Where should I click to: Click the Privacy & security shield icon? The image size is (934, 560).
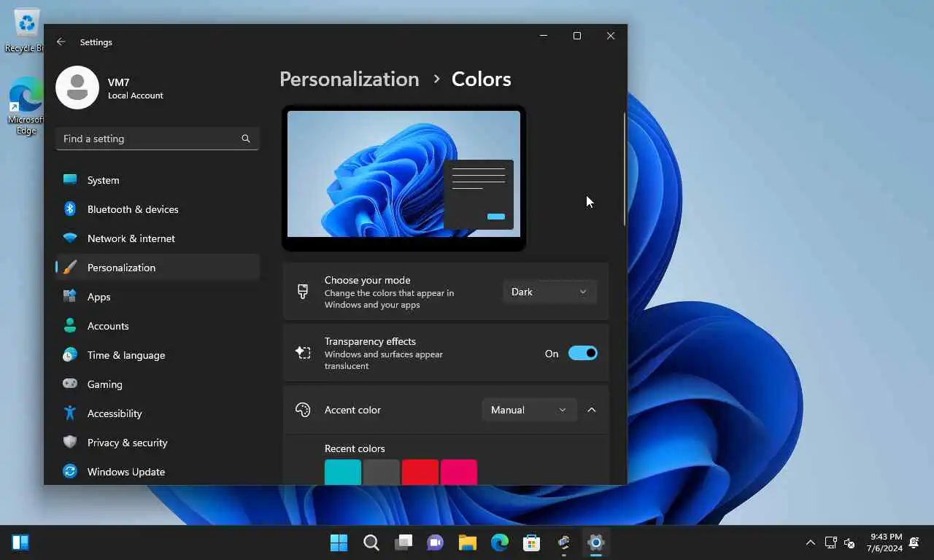point(70,443)
